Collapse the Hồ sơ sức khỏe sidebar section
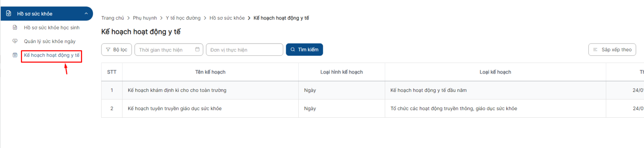Viewport: 644px width, 148px height. pyautogui.click(x=86, y=13)
